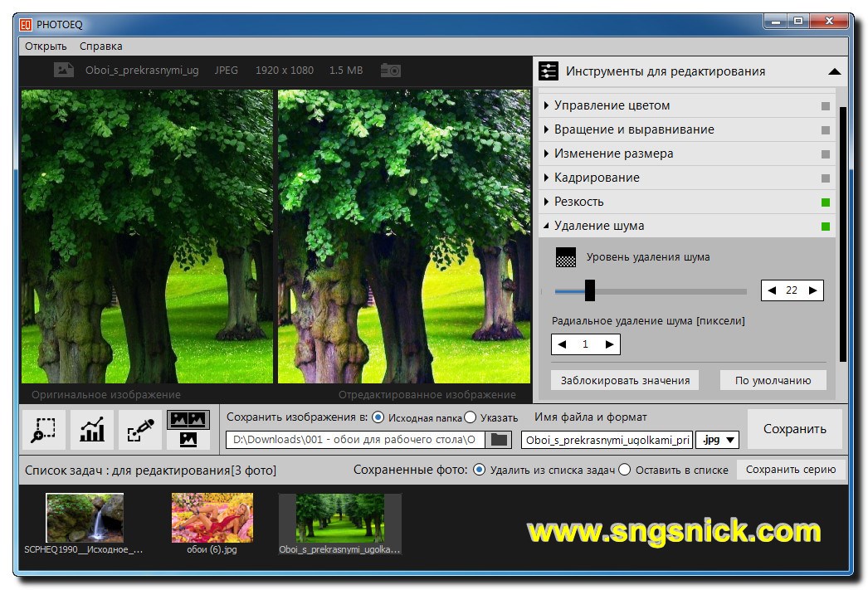Click the PHOTOEQ application logo icon
This screenshot has width=868, height=590.
[26, 24]
